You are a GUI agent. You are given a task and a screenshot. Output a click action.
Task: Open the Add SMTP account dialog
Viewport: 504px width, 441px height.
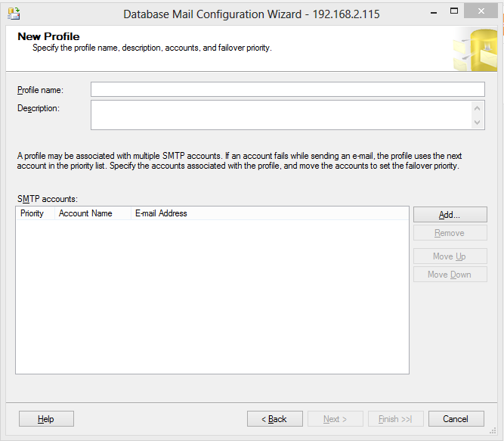[x=450, y=215]
